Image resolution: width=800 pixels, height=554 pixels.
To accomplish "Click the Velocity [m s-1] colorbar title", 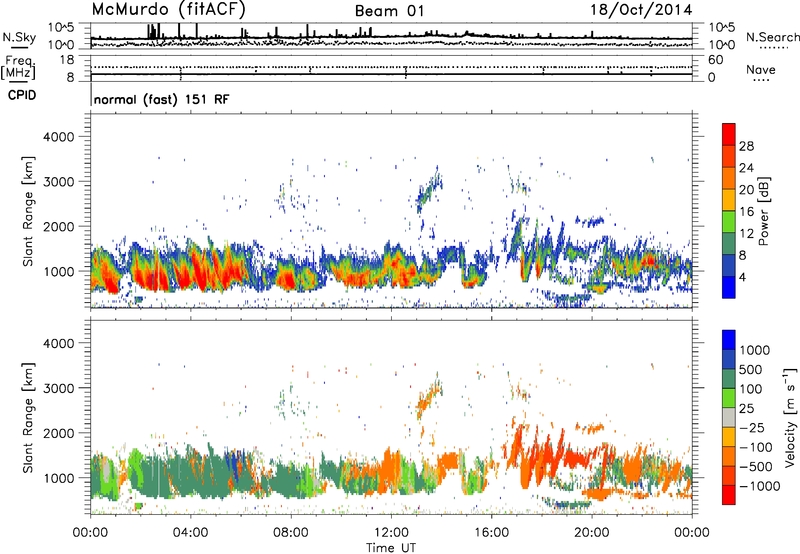I will click(790, 417).
